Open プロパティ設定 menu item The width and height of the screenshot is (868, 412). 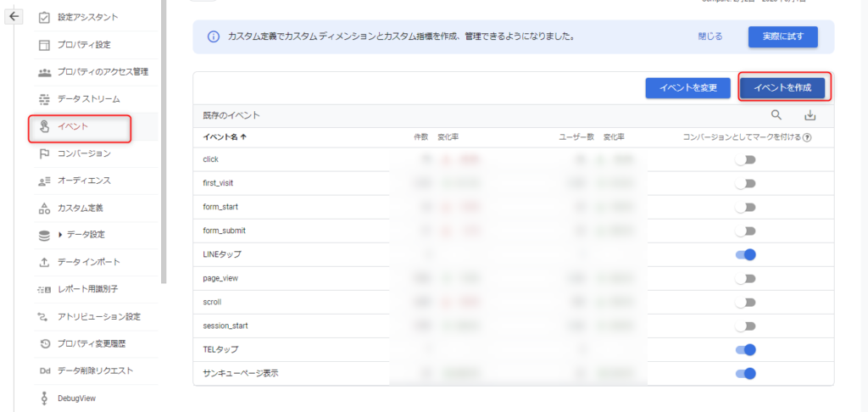point(84,45)
